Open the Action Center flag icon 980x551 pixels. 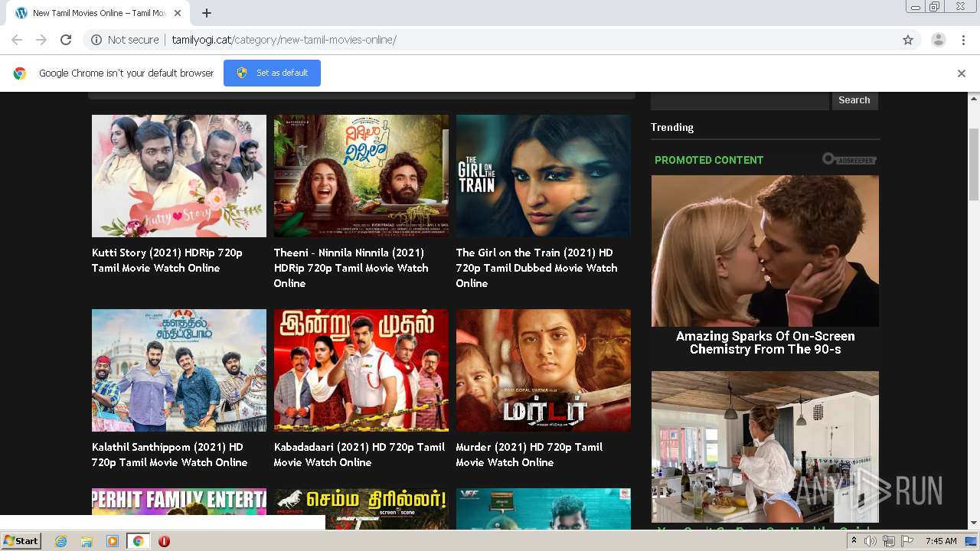[x=907, y=540]
